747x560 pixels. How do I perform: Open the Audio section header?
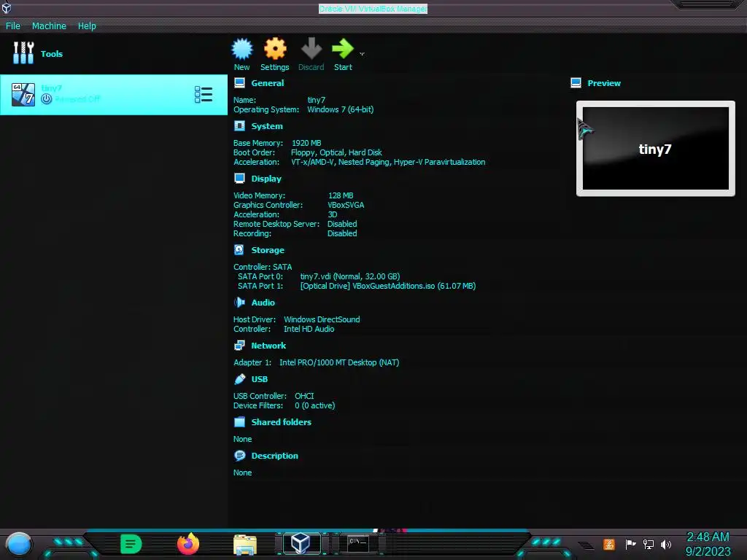click(263, 303)
